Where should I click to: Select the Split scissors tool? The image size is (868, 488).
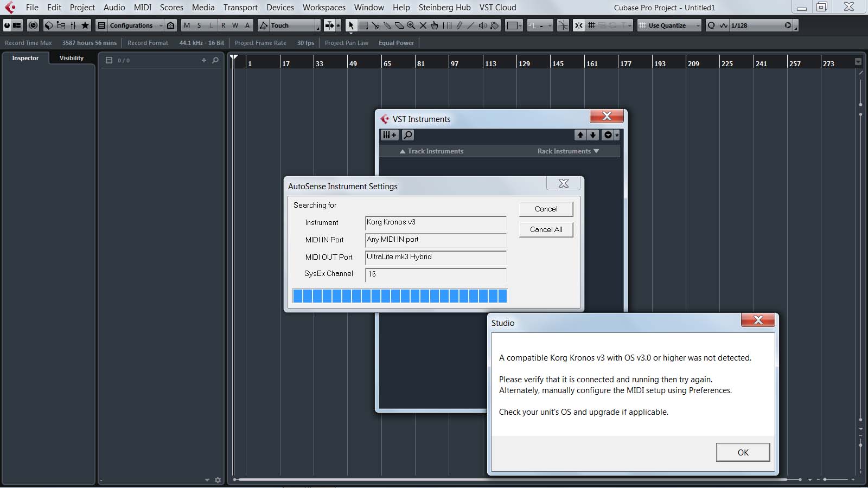[x=375, y=25]
